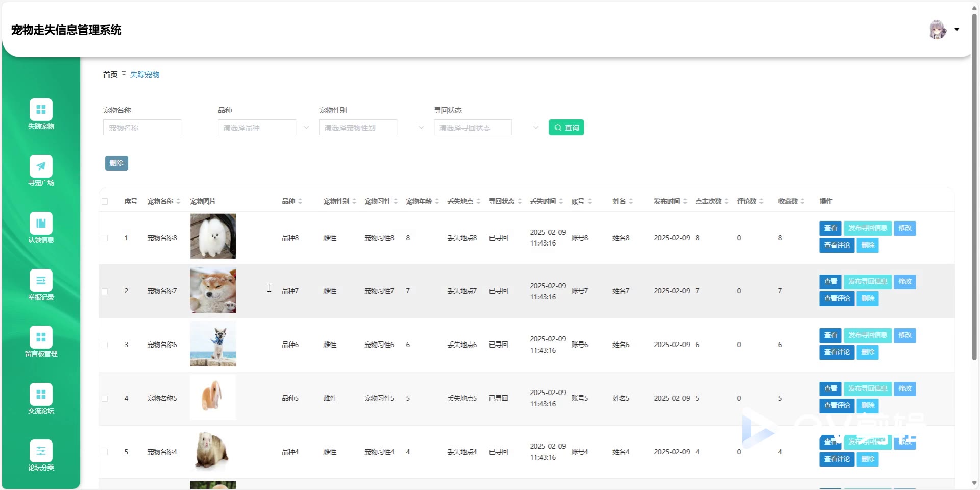
Task: Expand the 寻回状态 dropdown
Action: point(486,128)
